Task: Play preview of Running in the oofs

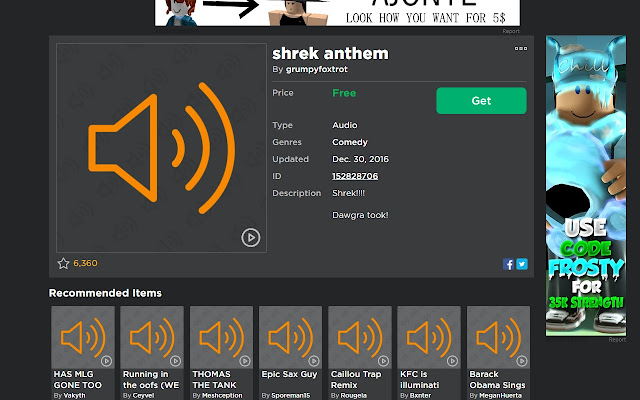Action: pos(176,361)
